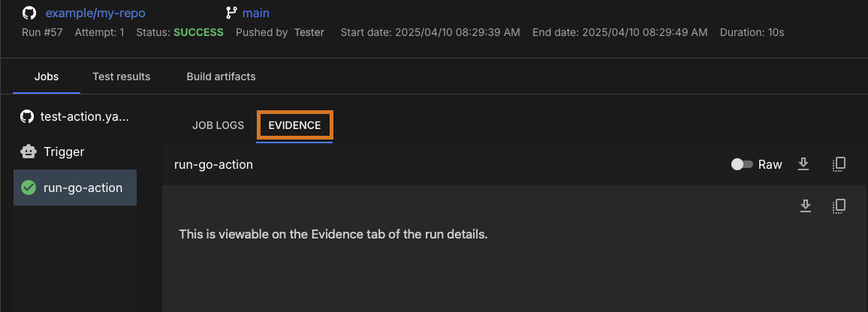This screenshot has width=868, height=312.
Task: Click the git branch icon beside main
Action: pos(231,13)
